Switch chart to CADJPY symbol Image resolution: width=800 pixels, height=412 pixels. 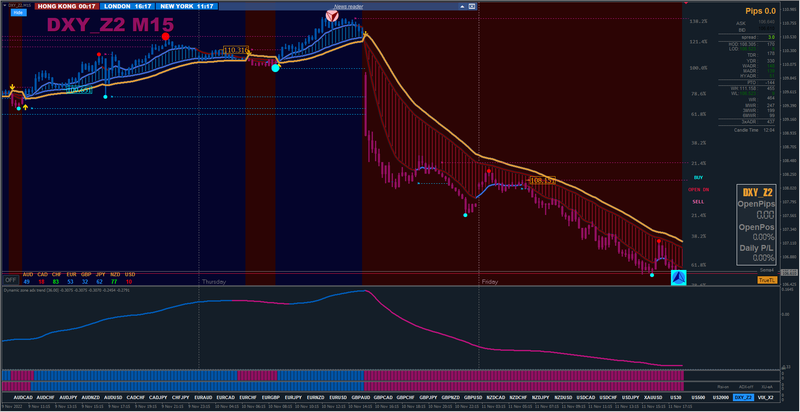(x=158, y=397)
